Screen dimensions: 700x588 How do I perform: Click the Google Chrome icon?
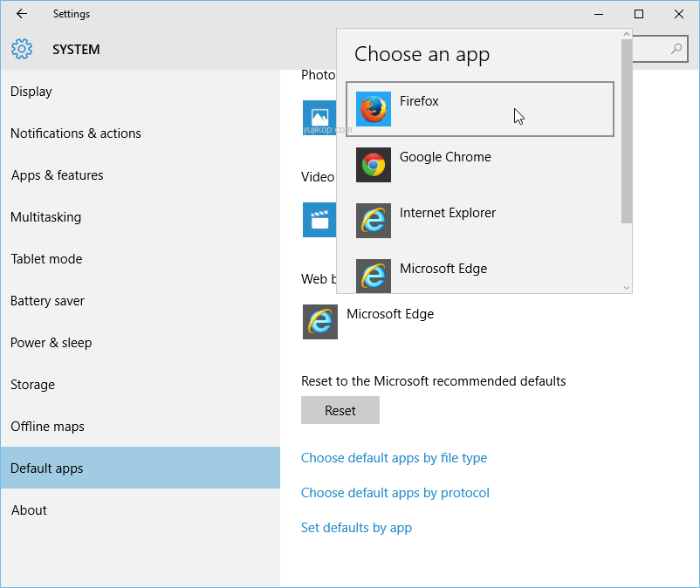pyautogui.click(x=374, y=165)
